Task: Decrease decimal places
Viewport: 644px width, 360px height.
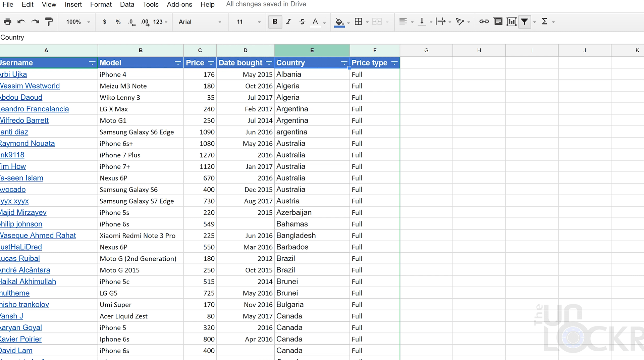Action: click(x=132, y=22)
